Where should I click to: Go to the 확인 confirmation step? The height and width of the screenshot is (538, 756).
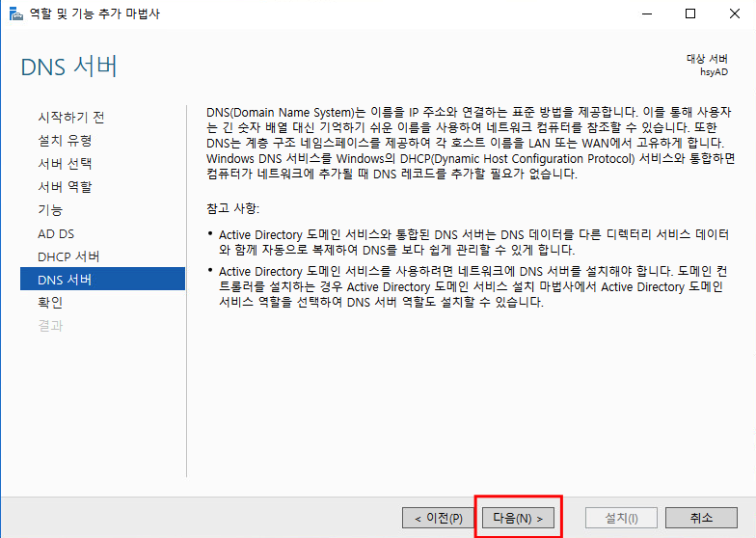coord(50,303)
